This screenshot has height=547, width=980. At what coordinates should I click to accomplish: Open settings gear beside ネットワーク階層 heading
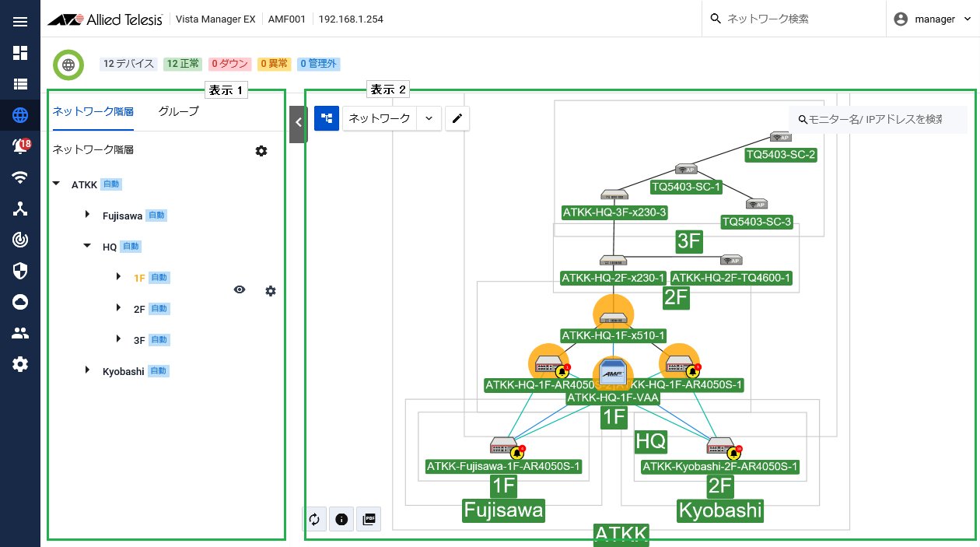pos(261,151)
